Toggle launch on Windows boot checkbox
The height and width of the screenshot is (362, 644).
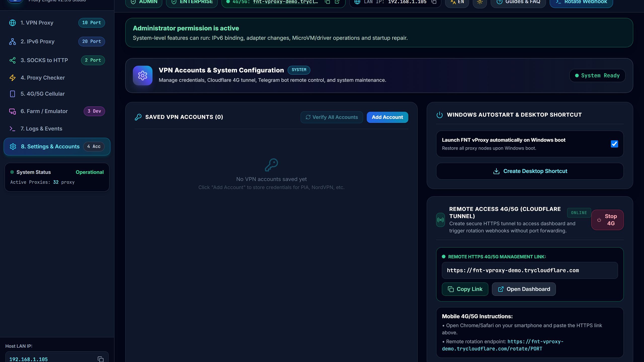click(614, 144)
